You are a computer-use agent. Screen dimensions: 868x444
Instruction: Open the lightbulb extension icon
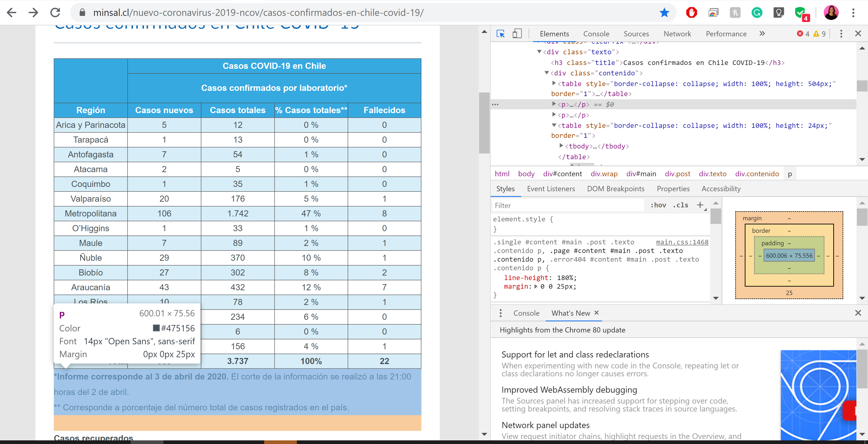point(778,13)
